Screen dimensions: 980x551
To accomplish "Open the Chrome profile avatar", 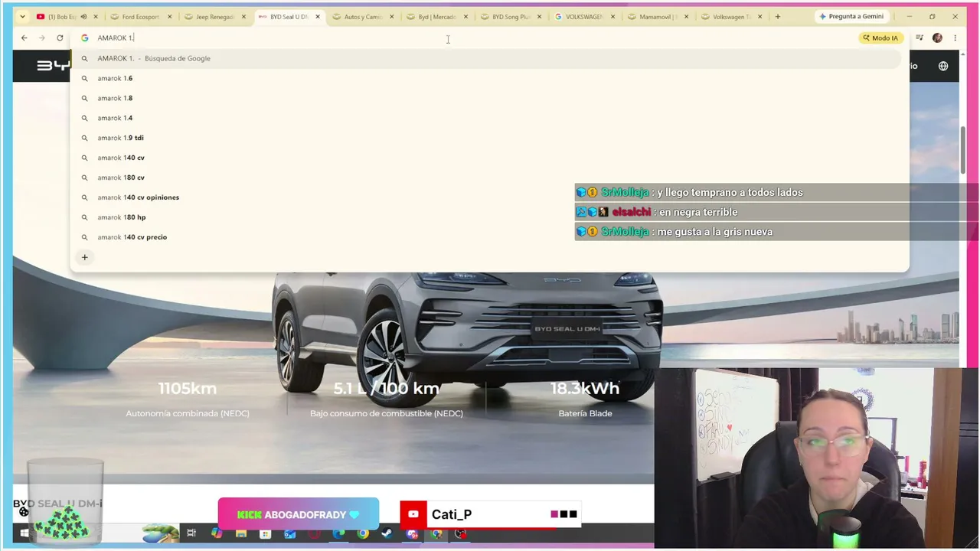I will point(937,37).
